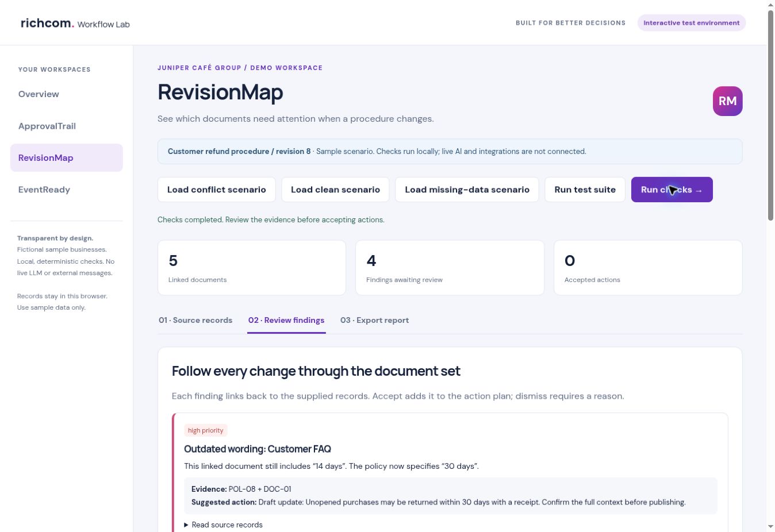The image size is (775, 532).
Task: Click the Follow every change heading
Action: [316, 371]
